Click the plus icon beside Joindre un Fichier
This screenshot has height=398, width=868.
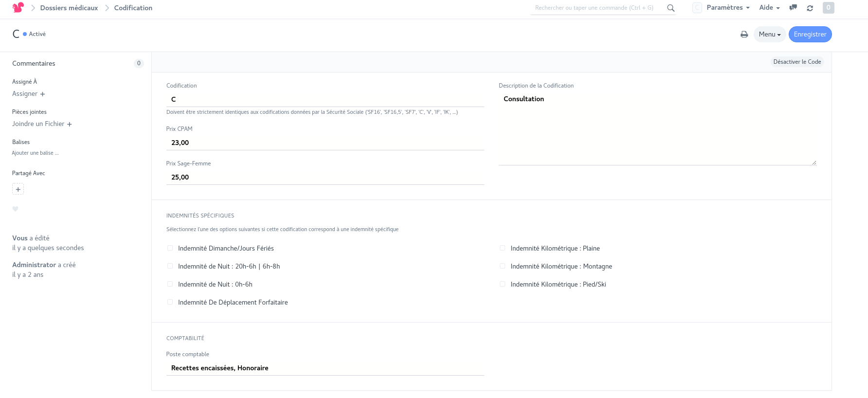(x=70, y=125)
